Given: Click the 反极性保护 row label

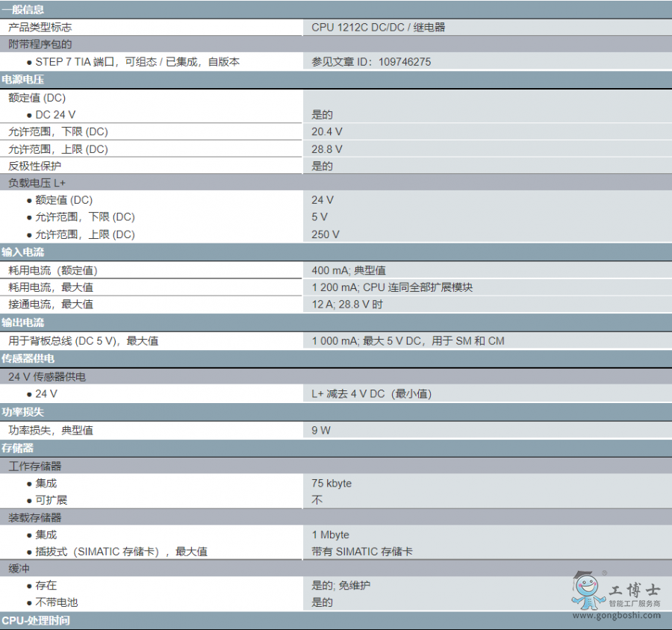Looking at the screenshot, I should point(34,166).
